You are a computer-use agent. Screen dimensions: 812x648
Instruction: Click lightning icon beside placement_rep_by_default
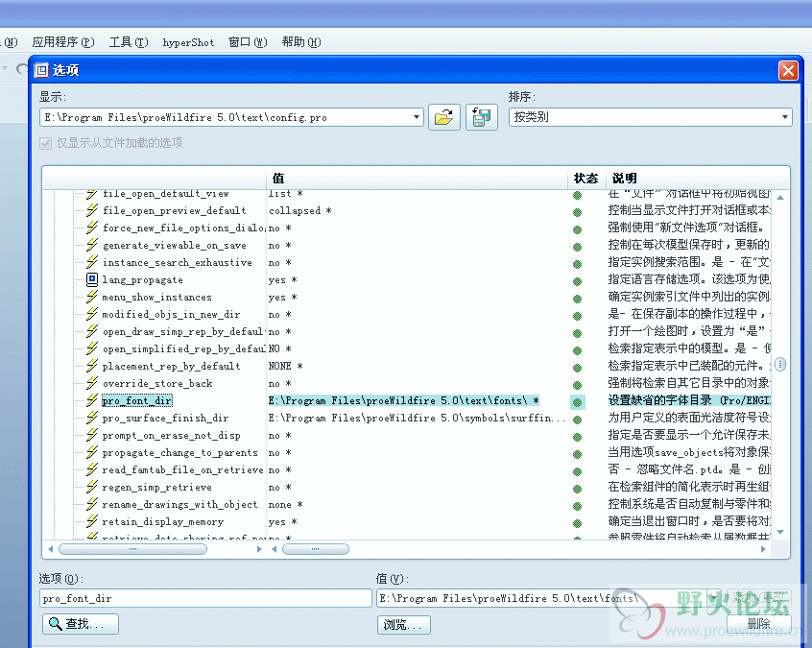[91, 366]
